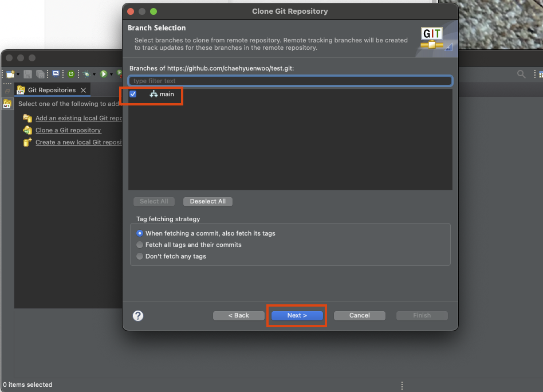Click the branch icon next to main
This screenshot has width=543, height=392.
tap(154, 94)
